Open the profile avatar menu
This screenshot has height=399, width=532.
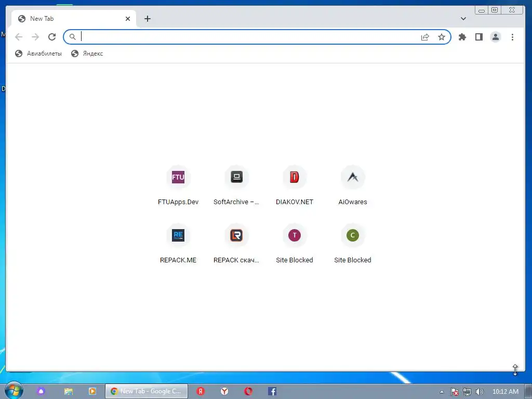point(495,37)
